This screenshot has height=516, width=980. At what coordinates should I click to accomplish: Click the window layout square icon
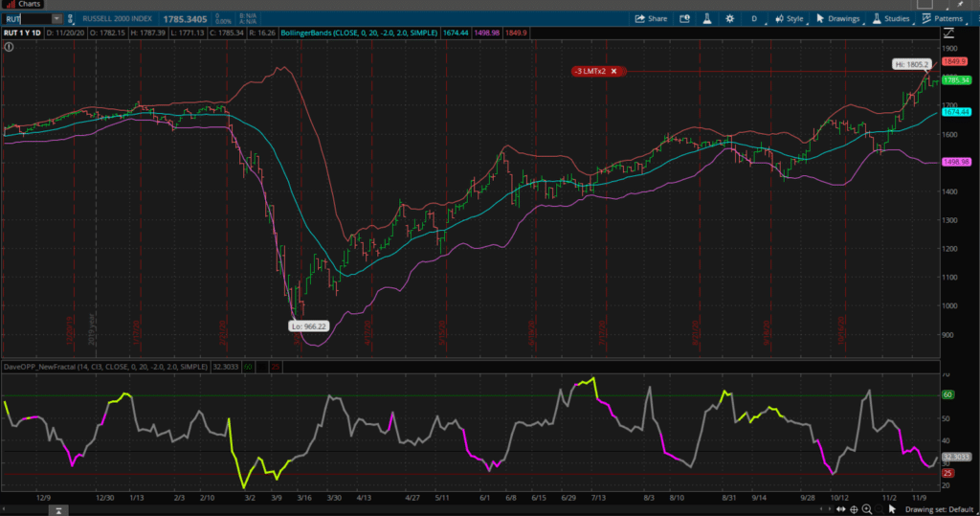pyautogui.click(x=924, y=4)
